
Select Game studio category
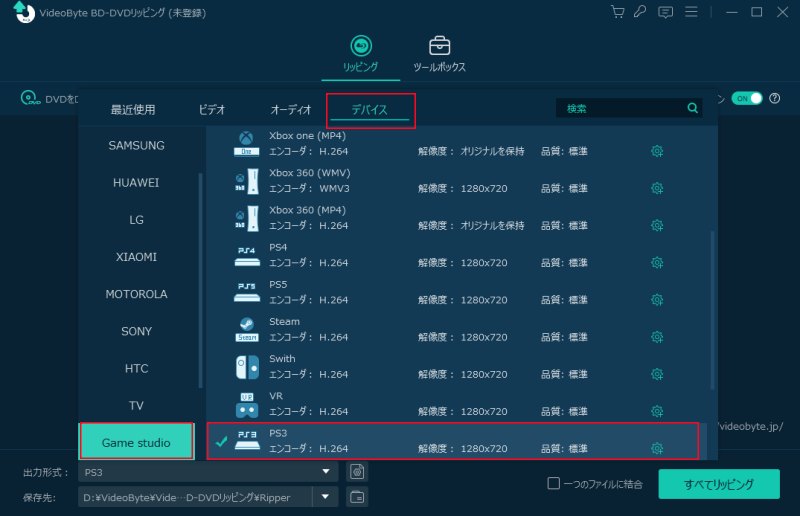pos(136,443)
